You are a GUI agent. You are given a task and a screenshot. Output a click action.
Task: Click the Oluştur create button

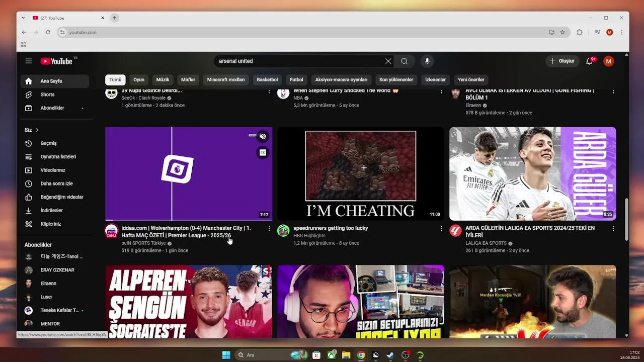tap(562, 61)
